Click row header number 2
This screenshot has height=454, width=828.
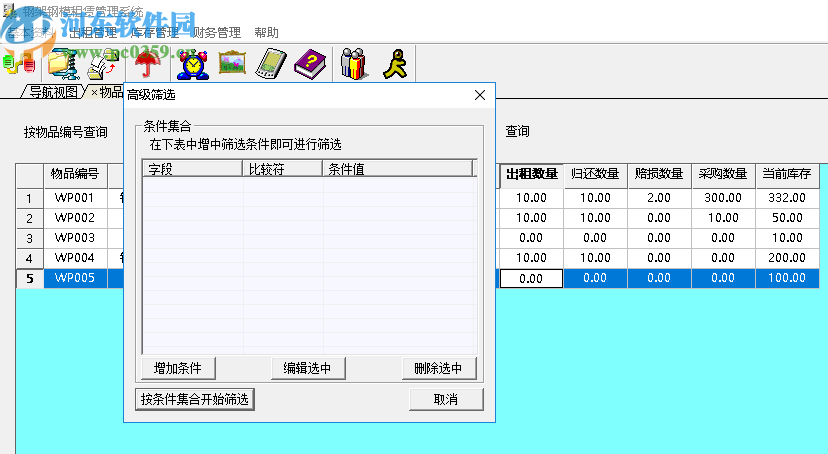[x=30, y=219]
